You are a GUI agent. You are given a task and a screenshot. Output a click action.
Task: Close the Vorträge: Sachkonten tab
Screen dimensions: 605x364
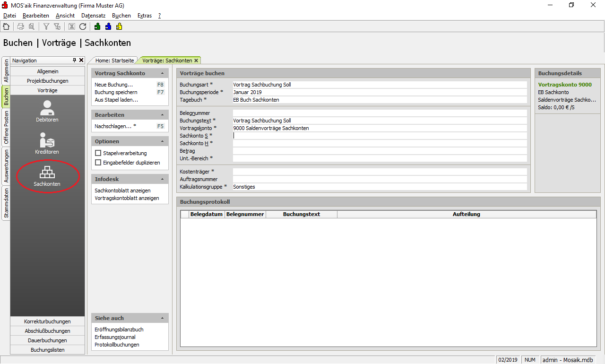[x=196, y=61]
